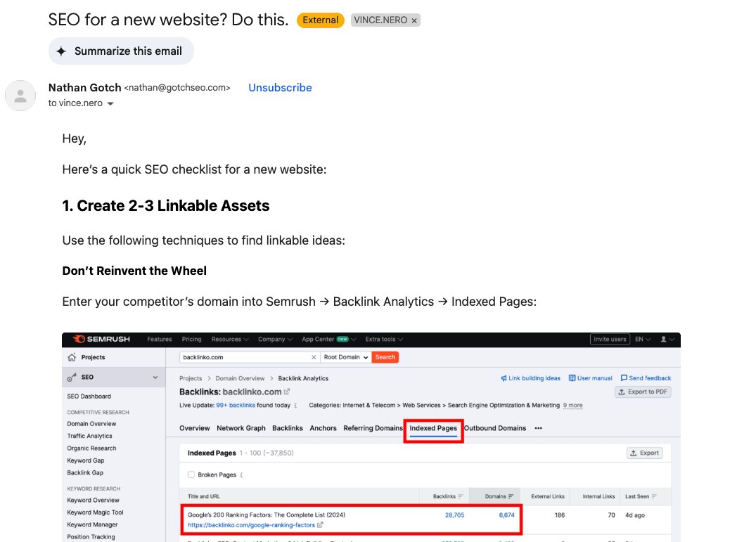Click the Last Seen column sort icon
Image resolution: width=756 pixels, height=542 pixels.
click(654, 496)
